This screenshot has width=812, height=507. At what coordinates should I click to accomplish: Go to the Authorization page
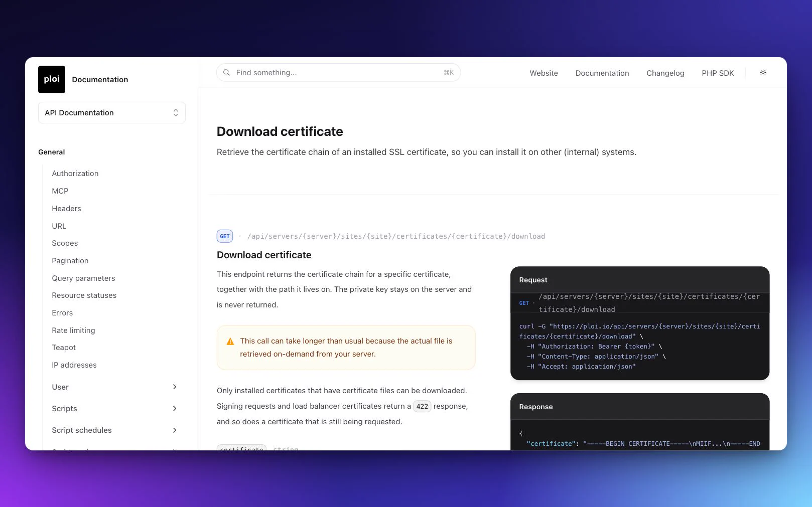(75, 174)
